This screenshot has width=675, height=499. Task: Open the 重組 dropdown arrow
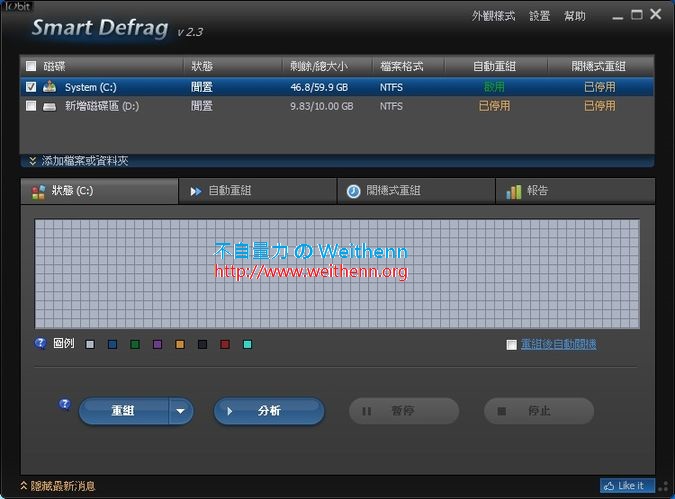click(181, 411)
